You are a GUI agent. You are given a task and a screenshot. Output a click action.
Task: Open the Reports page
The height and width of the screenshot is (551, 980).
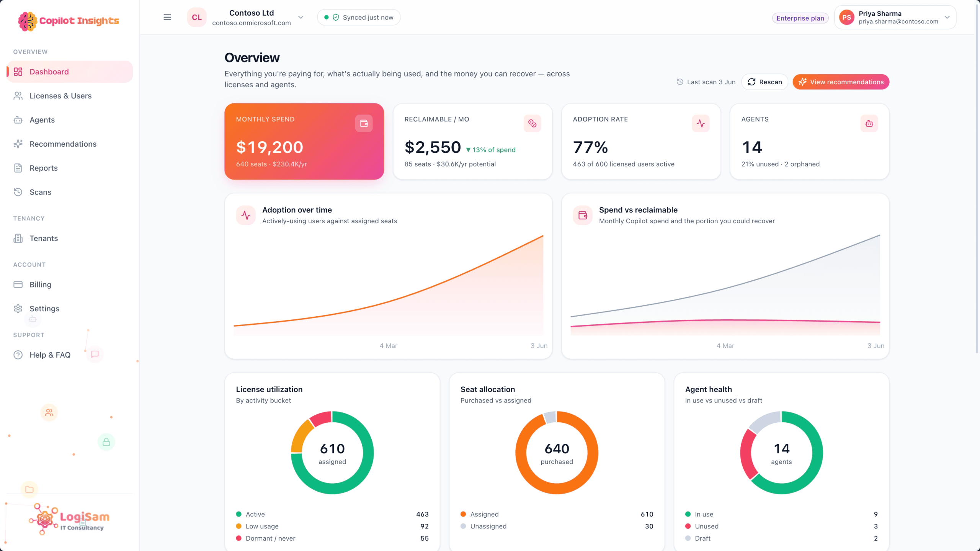click(x=70, y=168)
